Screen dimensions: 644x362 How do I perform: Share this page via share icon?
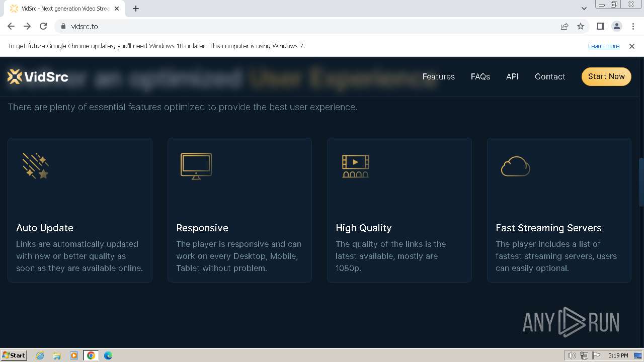[x=565, y=26]
